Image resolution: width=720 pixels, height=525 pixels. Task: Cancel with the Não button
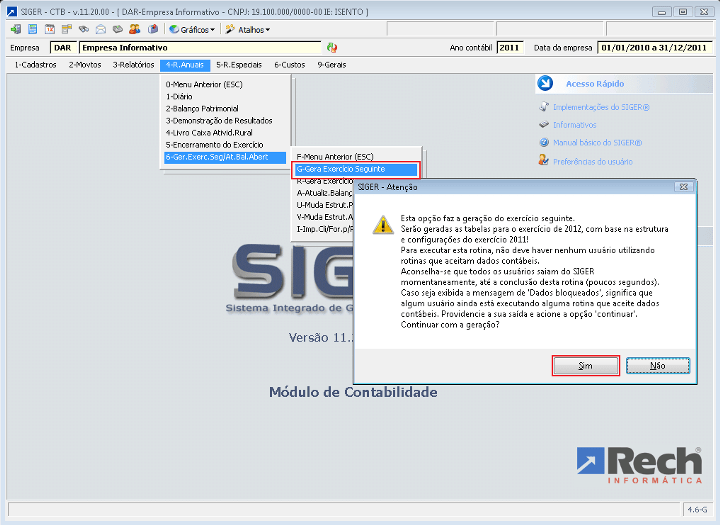coord(658,366)
